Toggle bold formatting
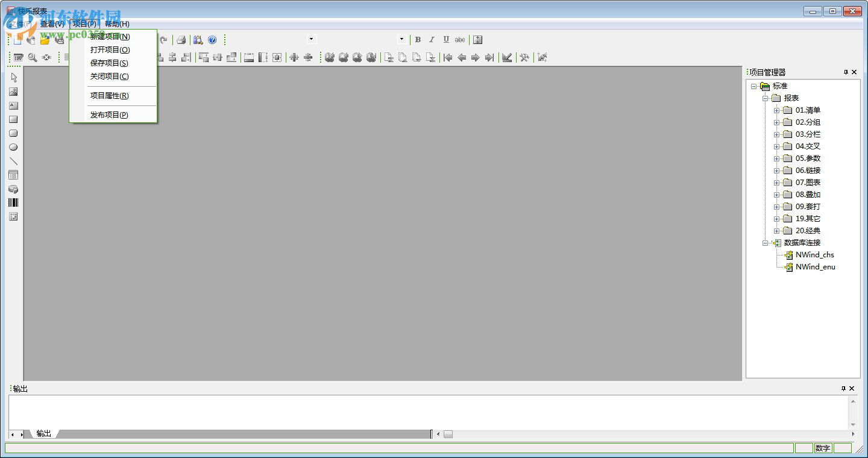The width and height of the screenshot is (868, 458). (418, 40)
